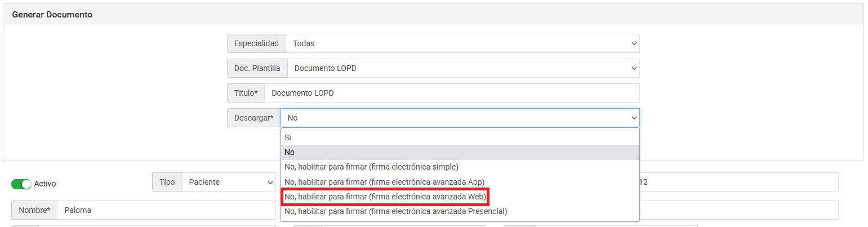Screen dimensions: 868x227
Task: Toggle the Activo switch off
Action: point(21,184)
